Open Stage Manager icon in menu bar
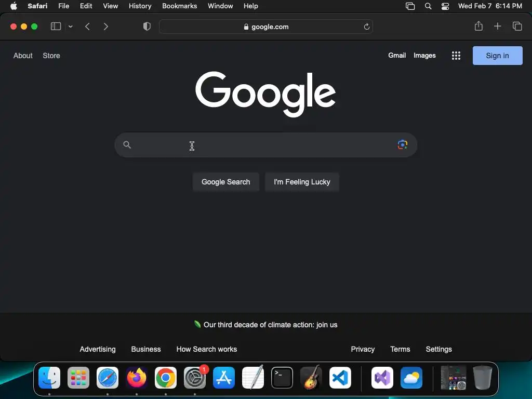The width and height of the screenshot is (532, 399). coord(410,6)
